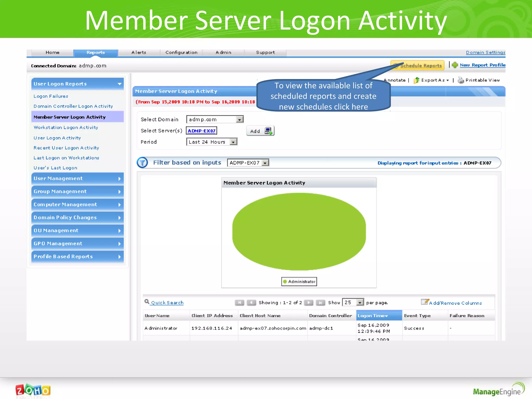Open the Quick Search link

[x=167, y=303]
